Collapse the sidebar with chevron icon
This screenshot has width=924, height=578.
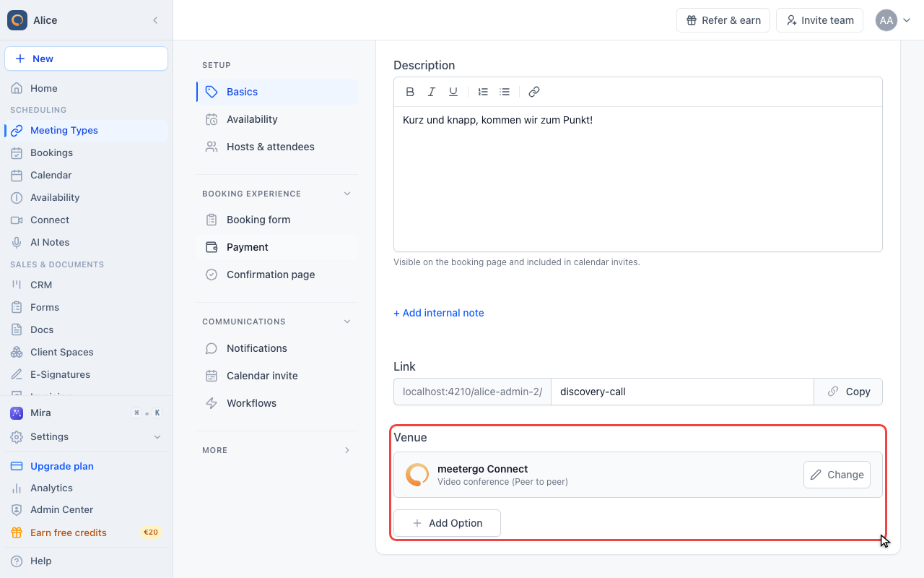155,20
